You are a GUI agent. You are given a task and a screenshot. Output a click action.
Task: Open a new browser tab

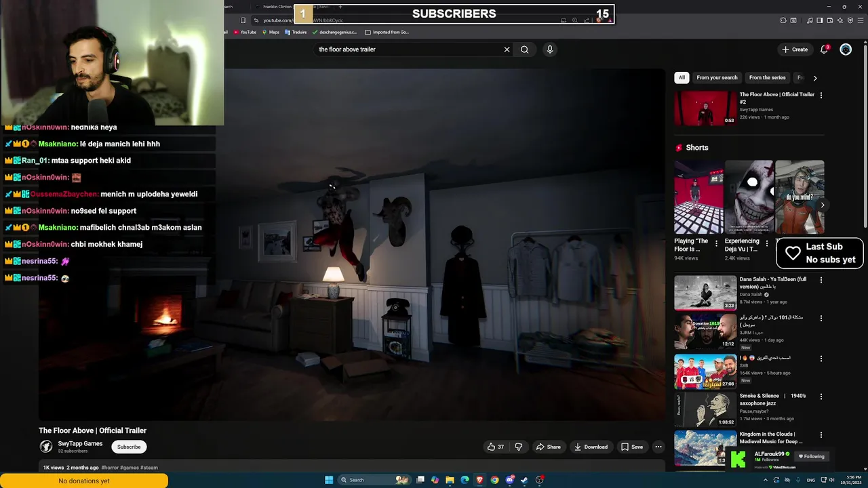(340, 7)
